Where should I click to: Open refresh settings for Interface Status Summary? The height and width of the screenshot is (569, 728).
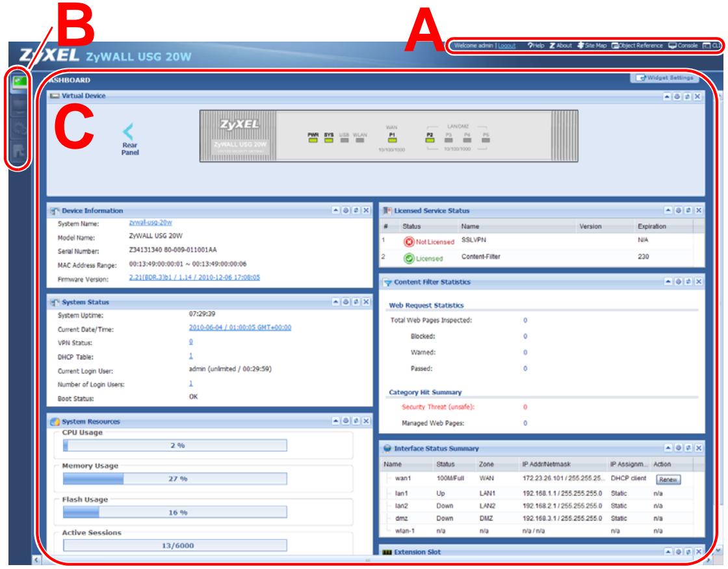coord(679,448)
